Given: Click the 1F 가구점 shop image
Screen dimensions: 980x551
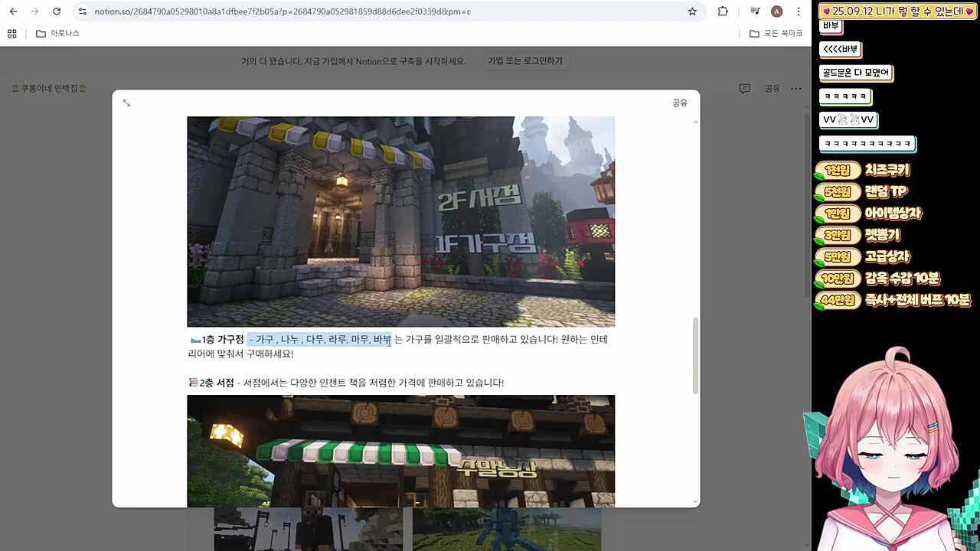Looking at the screenshot, I should point(400,221).
